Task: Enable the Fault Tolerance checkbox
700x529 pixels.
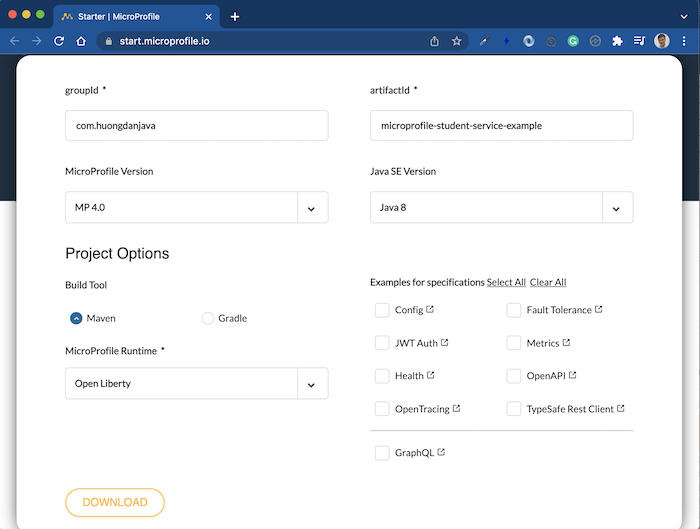Action: pos(514,310)
